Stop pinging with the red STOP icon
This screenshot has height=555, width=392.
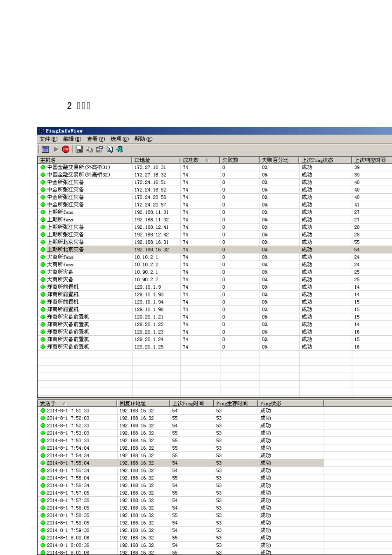(x=66, y=149)
